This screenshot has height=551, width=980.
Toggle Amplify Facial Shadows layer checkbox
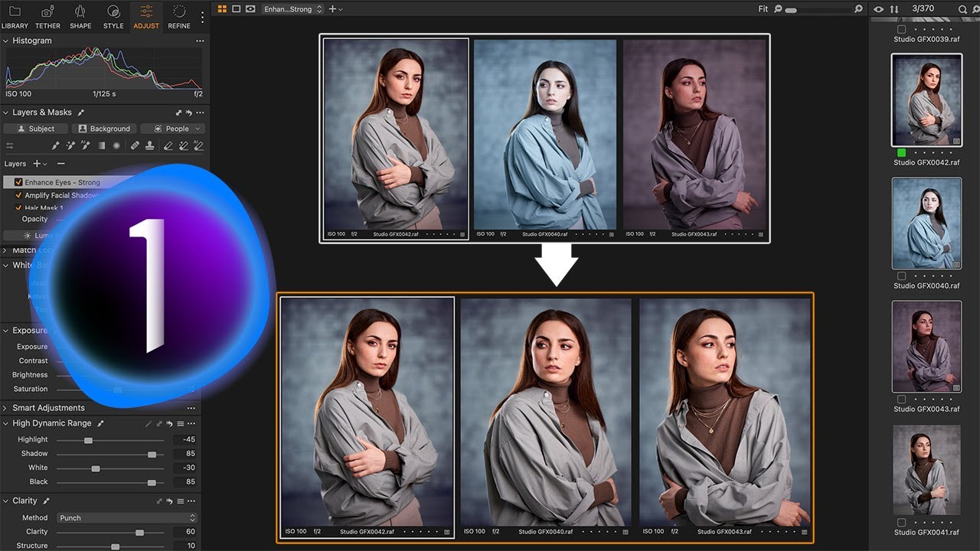[x=18, y=196]
